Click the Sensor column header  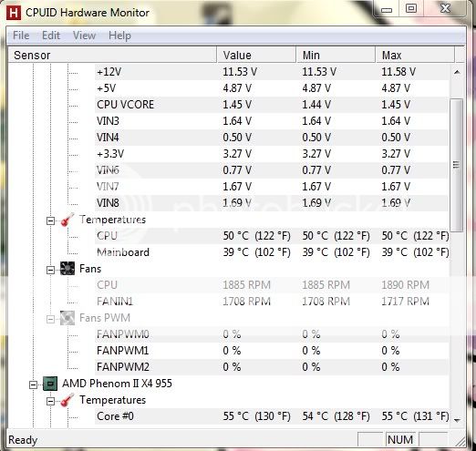(x=112, y=55)
